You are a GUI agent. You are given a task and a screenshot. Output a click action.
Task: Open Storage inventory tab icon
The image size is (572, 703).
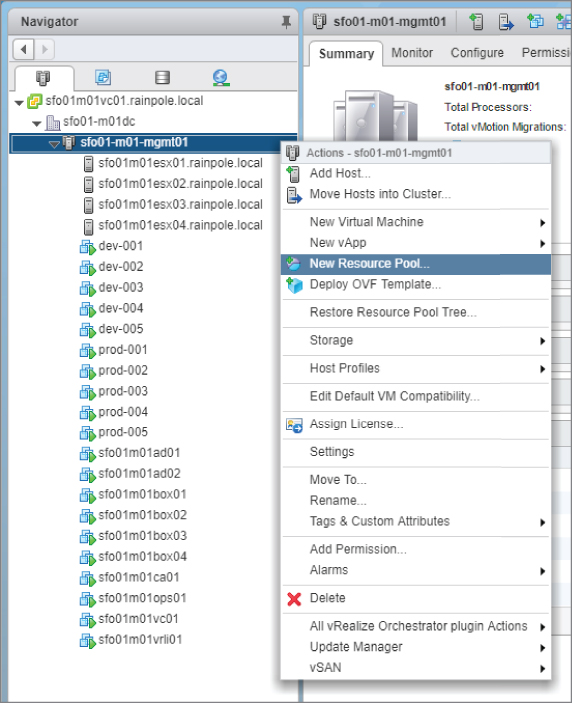tap(162, 78)
